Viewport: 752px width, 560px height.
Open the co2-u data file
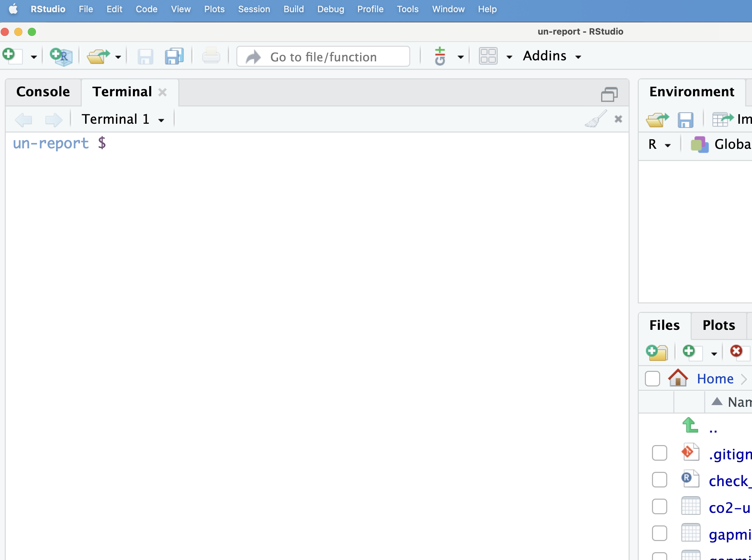click(730, 508)
